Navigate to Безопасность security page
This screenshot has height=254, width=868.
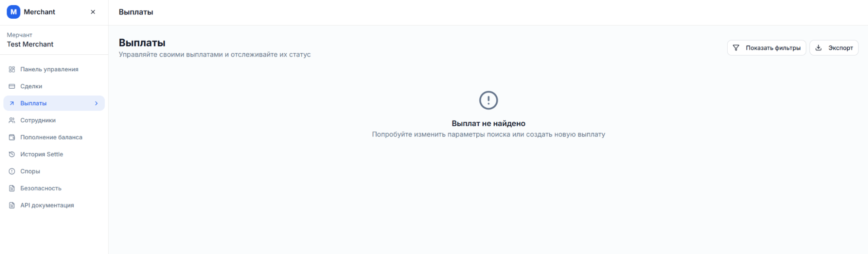point(41,188)
